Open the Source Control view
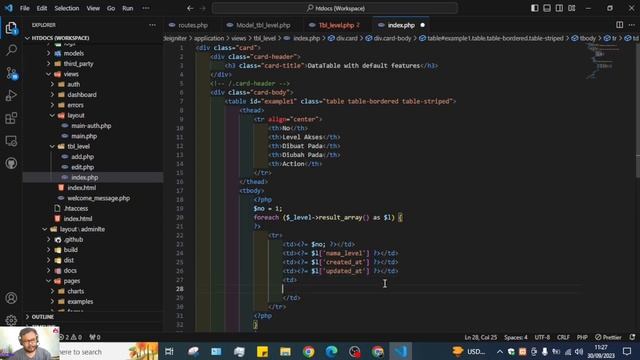The width and height of the screenshot is (640, 360). point(11,73)
